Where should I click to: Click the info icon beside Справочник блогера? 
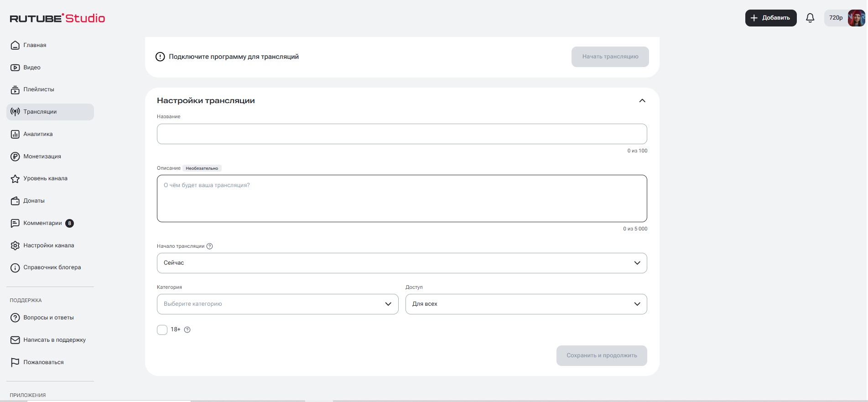15,268
